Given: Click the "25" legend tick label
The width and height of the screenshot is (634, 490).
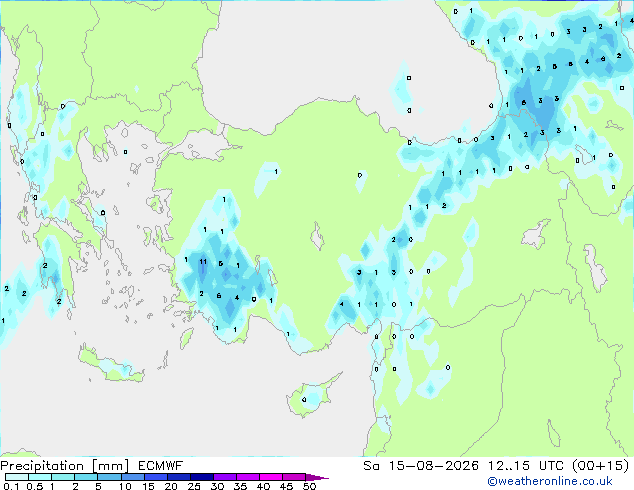Looking at the screenshot, I should click(194, 486).
